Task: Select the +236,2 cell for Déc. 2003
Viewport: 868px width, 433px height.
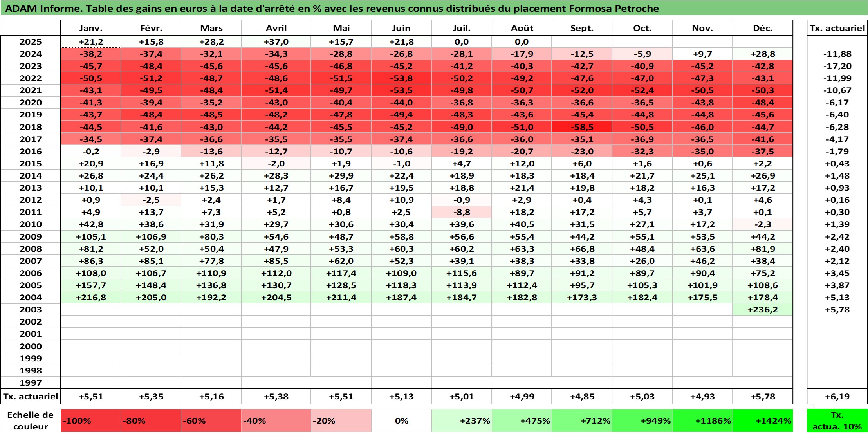Action: 763,310
